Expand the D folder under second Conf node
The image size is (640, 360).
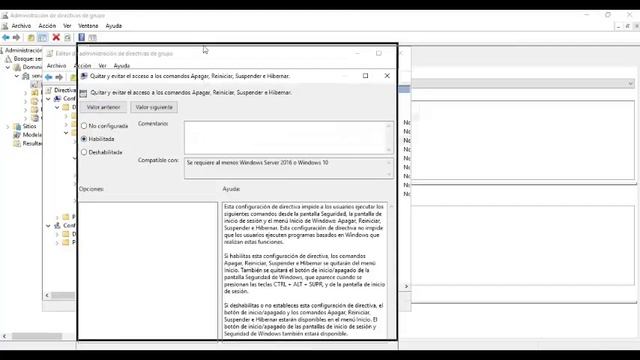click(57, 234)
